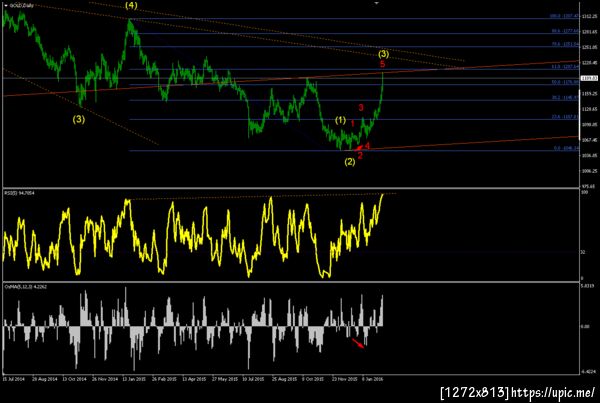Select the red 4 wave label
The width and height of the screenshot is (600, 403).
click(x=367, y=146)
